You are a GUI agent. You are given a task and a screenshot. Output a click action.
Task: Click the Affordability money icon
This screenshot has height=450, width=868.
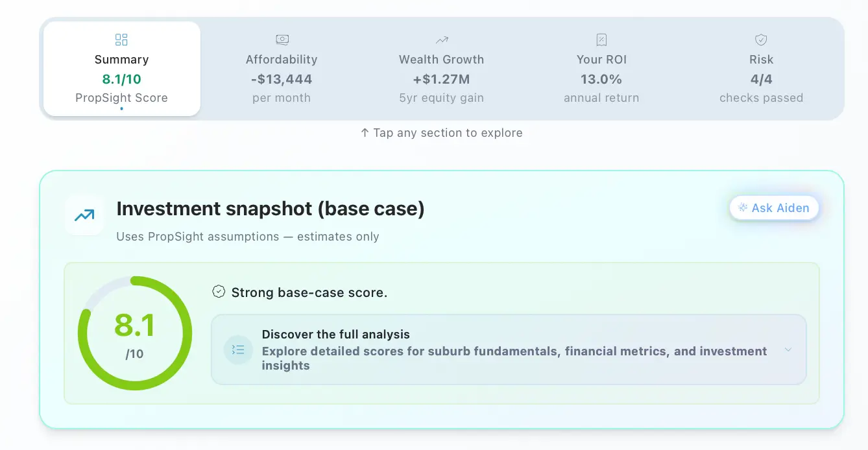[282, 40]
